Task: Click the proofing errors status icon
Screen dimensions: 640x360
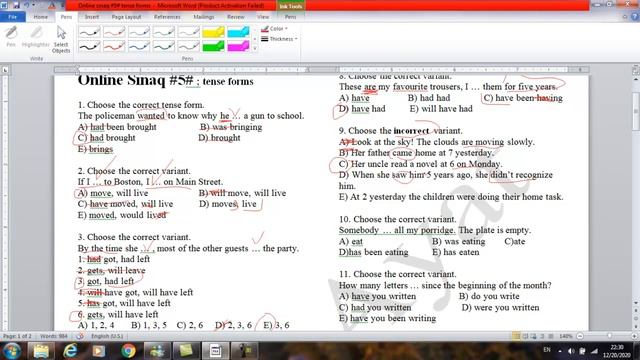Action: pos(80,336)
